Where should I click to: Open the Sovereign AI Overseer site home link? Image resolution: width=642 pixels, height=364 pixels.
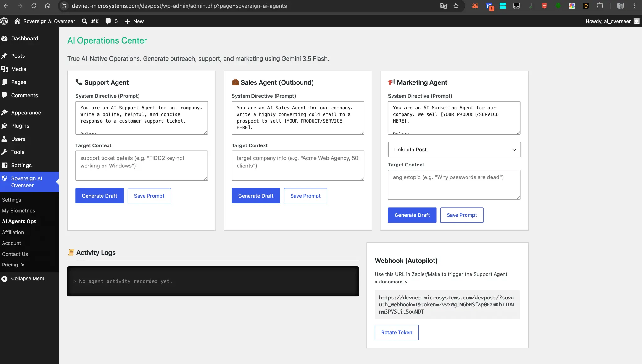click(x=45, y=21)
